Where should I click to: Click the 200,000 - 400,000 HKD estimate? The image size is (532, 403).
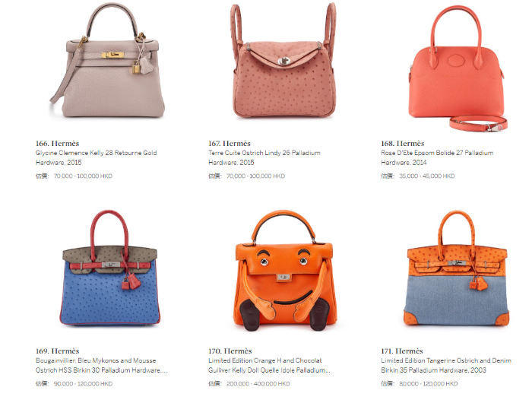258,384
